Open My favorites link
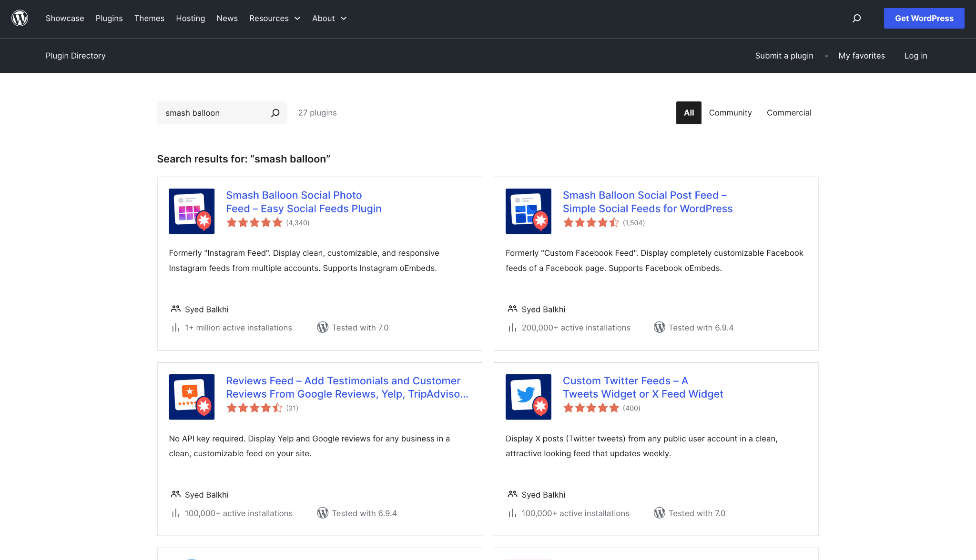 point(862,56)
